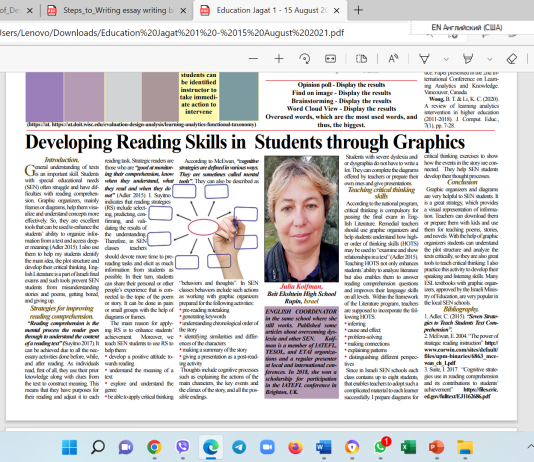Open the wisc.edu learning analytics taxonomy link
534x462 pixels.
(x=141, y=125)
